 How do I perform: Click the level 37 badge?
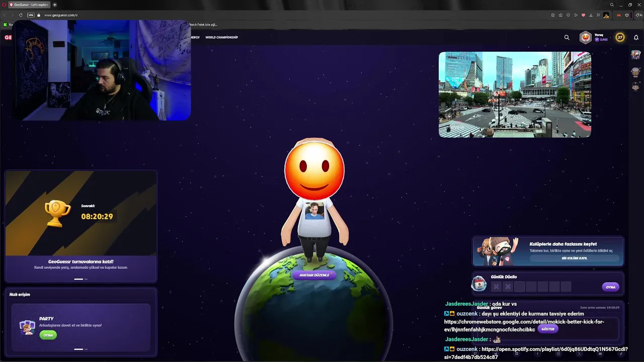coord(620,37)
